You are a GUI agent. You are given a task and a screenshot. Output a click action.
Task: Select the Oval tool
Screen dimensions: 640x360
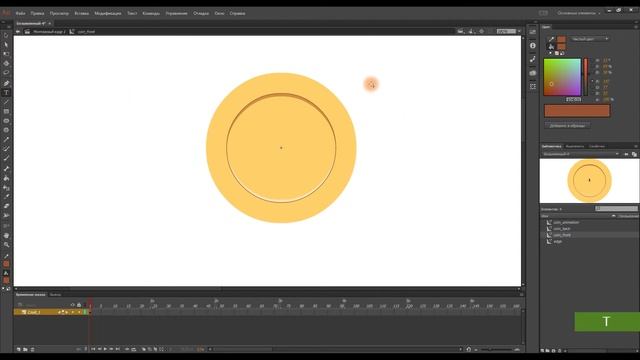6,121
